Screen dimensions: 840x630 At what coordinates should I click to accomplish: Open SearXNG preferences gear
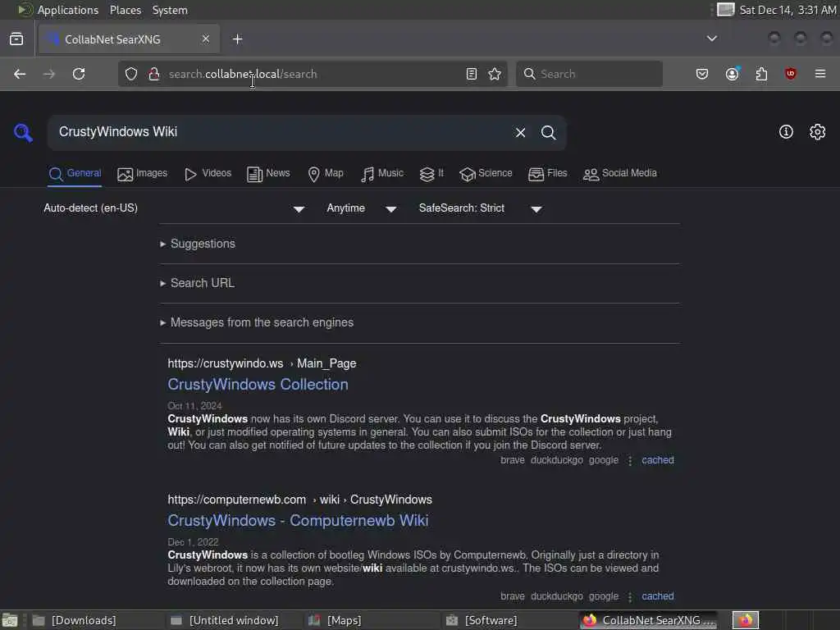[x=818, y=132]
